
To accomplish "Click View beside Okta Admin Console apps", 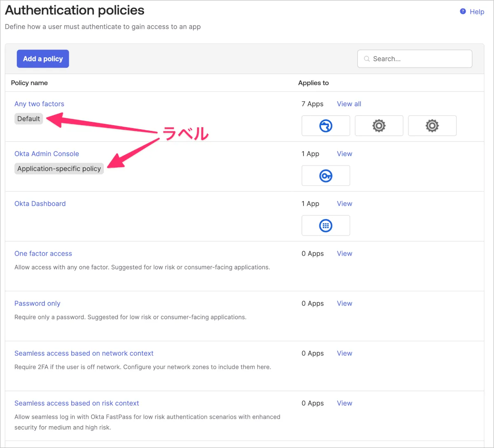I will coord(345,154).
